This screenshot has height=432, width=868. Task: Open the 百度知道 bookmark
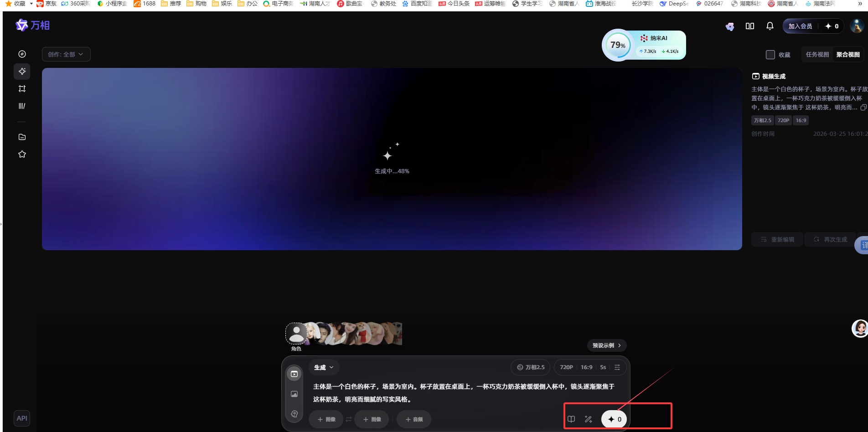[417, 4]
